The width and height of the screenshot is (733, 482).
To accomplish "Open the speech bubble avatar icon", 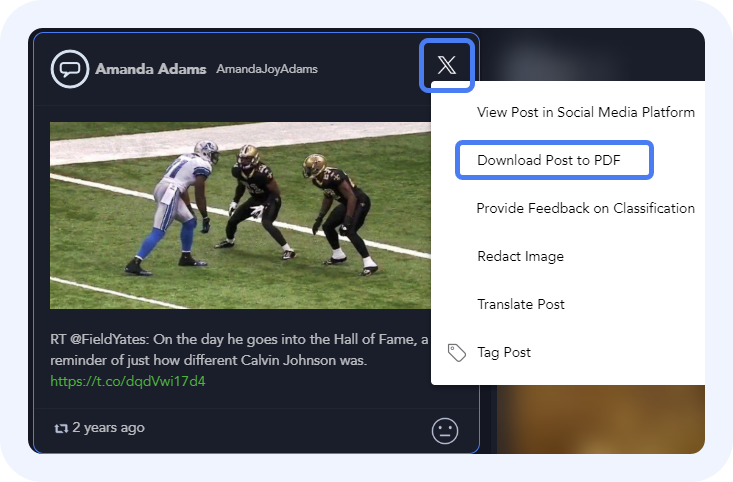I will coord(70,69).
